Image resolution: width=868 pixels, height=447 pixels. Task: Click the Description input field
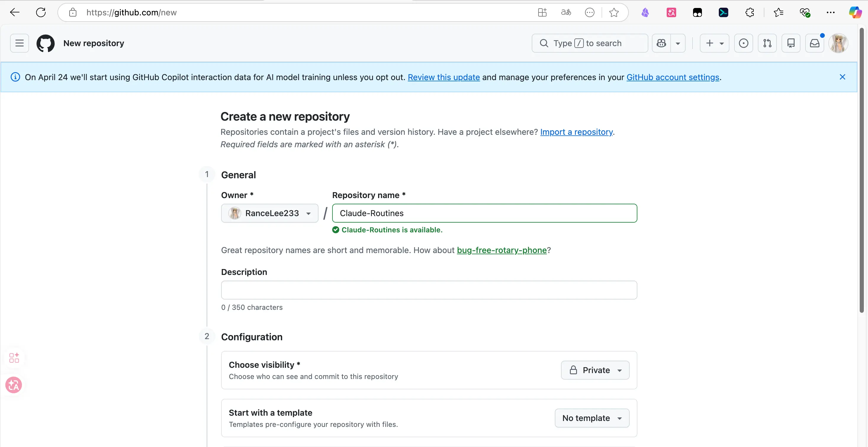(429, 290)
